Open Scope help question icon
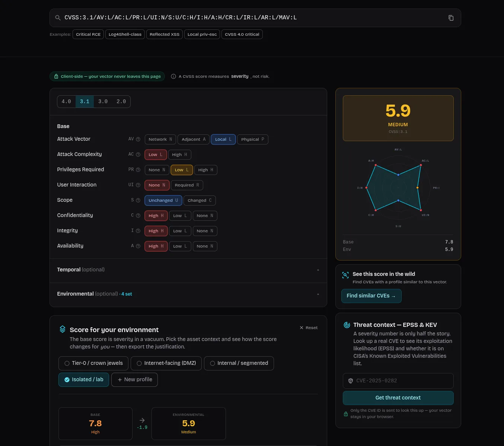The height and width of the screenshot is (446, 504). [x=138, y=200]
